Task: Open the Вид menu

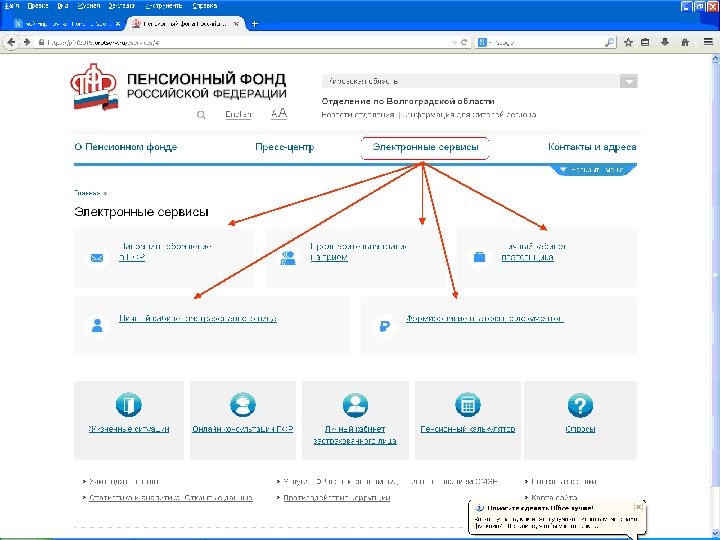Action: coord(63,6)
